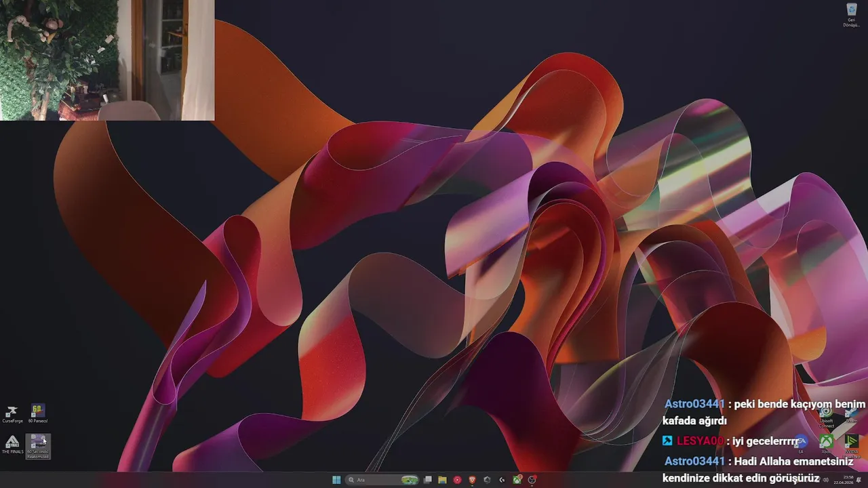Select 60 Seconds! Reatomized desktop icon
The width and height of the screenshot is (868, 488).
(38, 447)
